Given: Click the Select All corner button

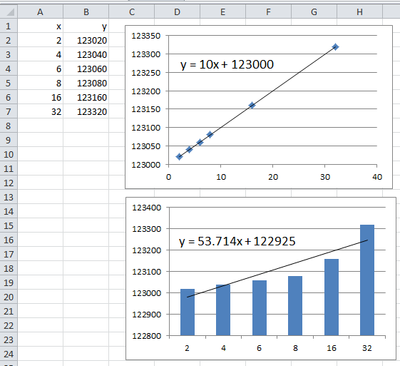Looking at the screenshot, I should [9, 13].
